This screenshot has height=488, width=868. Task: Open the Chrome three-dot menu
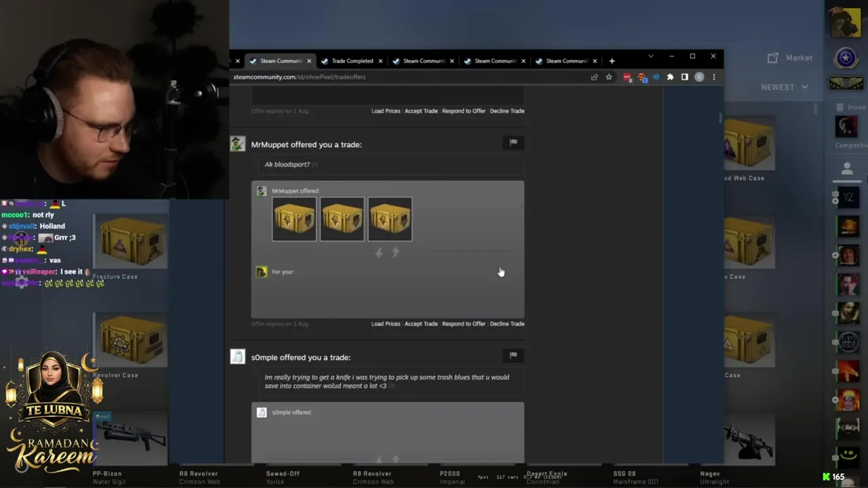[713, 77]
